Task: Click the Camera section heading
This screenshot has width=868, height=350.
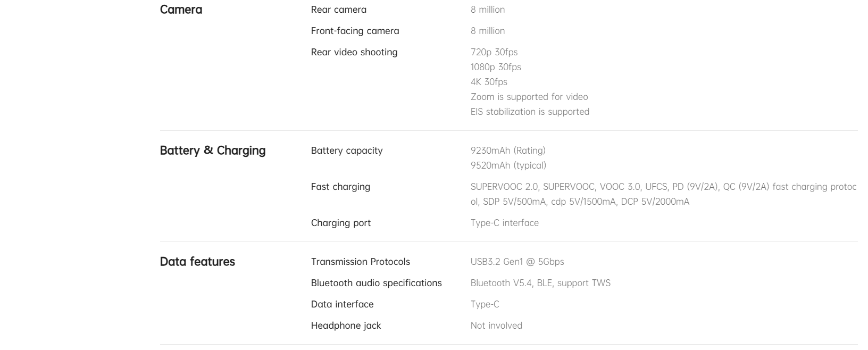Action: pyautogui.click(x=181, y=10)
